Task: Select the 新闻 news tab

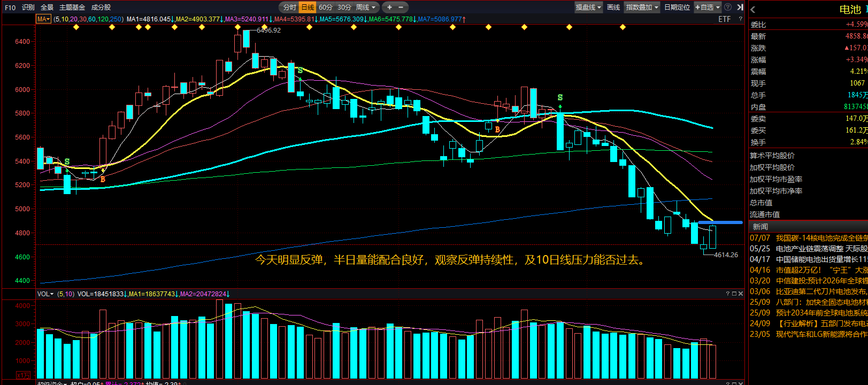Action: tap(760, 227)
